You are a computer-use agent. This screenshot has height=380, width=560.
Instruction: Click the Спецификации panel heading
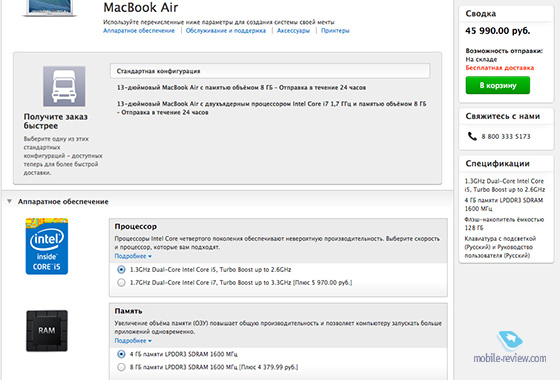(x=498, y=164)
